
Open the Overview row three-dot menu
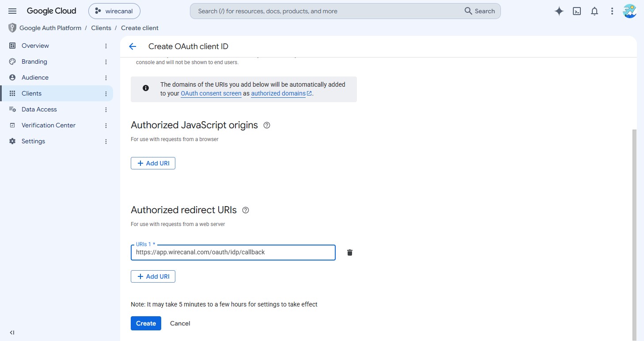[106, 46]
